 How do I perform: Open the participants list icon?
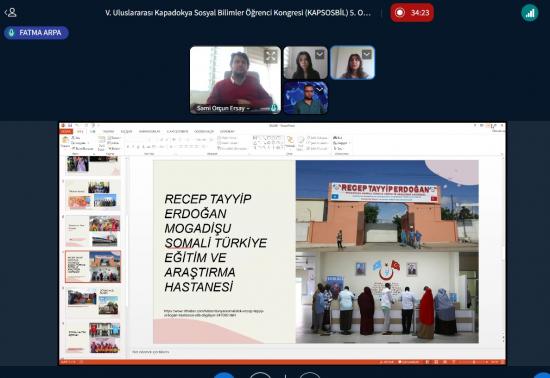point(11,13)
